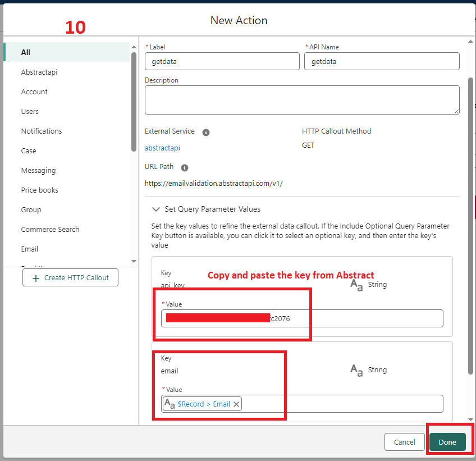Click the External Service info icon
The width and height of the screenshot is (476, 461).
pyautogui.click(x=206, y=133)
